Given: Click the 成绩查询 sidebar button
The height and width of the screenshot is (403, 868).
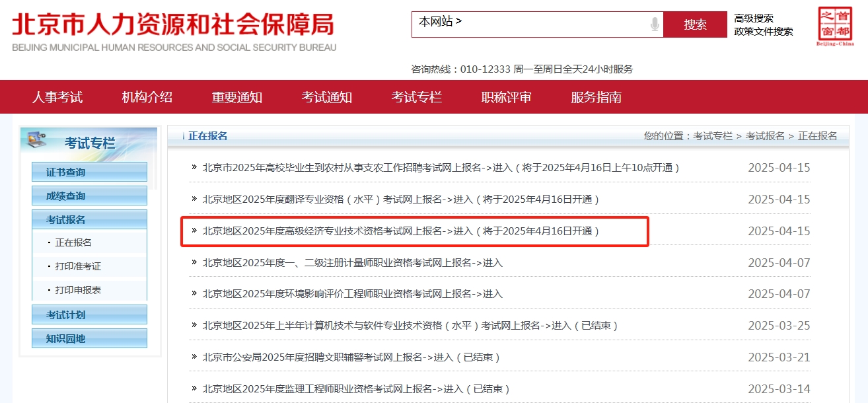Looking at the screenshot, I should coord(89,196).
